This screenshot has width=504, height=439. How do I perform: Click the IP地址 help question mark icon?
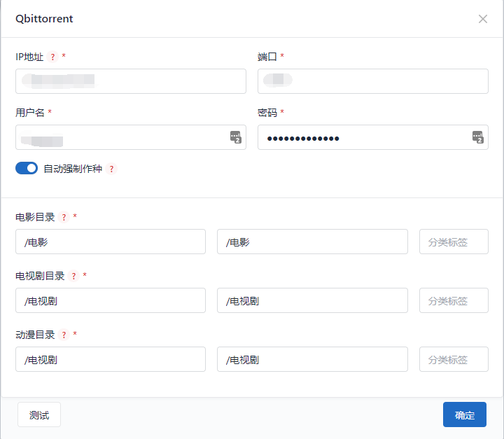point(52,57)
